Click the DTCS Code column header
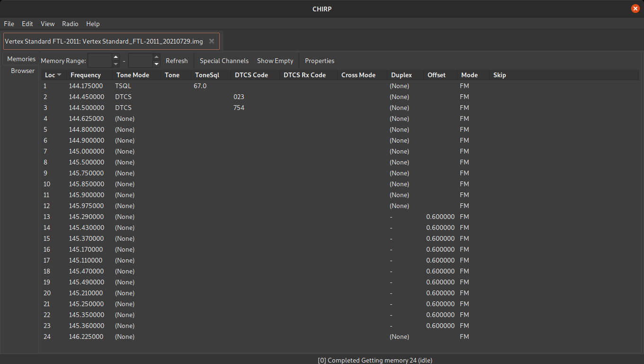The height and width of the screenshot is (364, 644). coord(255,75)
